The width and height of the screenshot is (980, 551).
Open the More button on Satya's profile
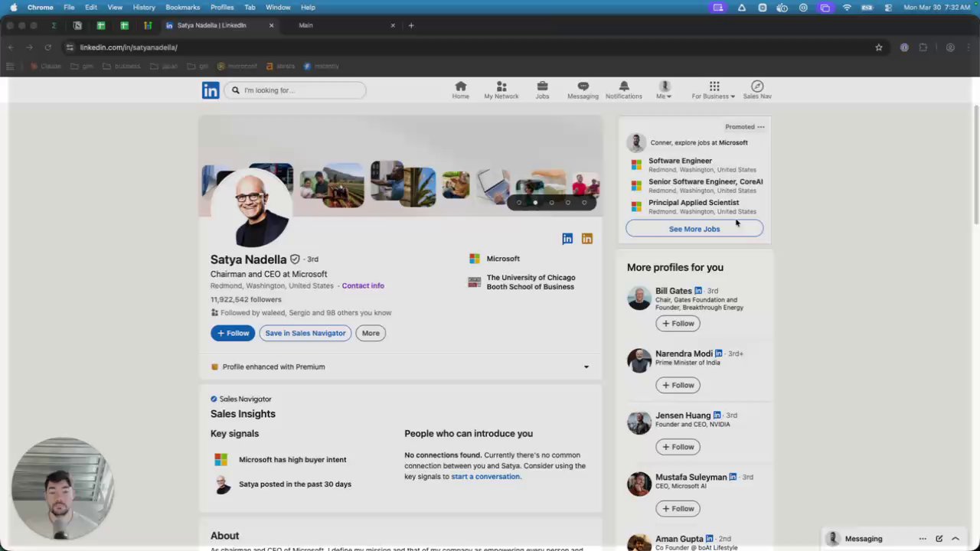tap(371, 333)
